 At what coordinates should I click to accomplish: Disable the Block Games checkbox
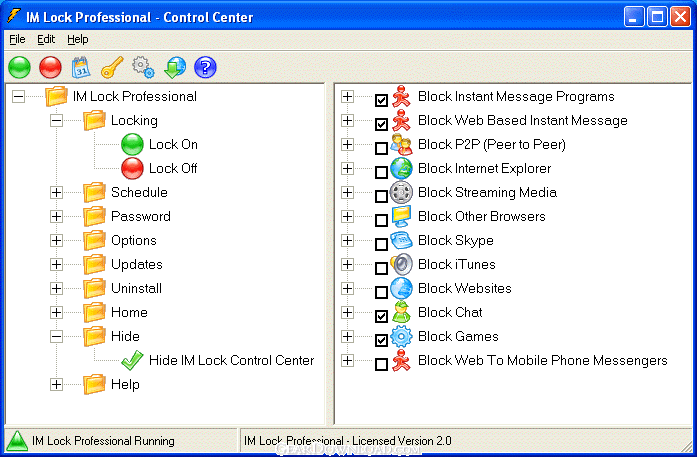click(x=381, y=340)
